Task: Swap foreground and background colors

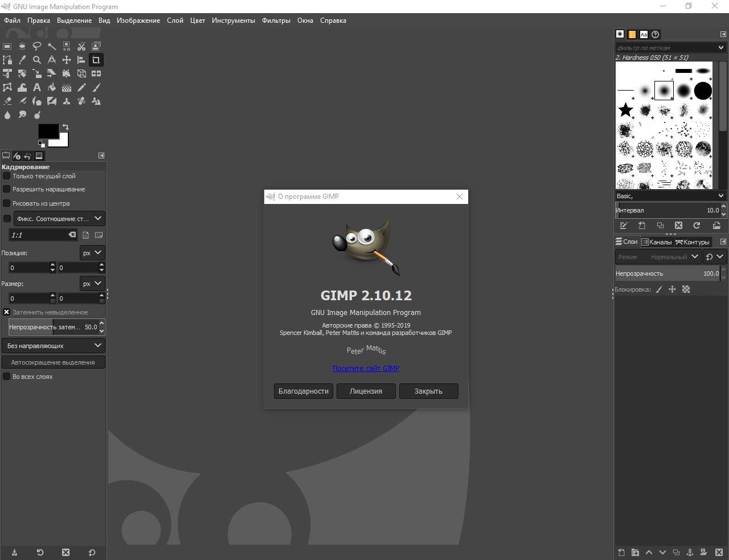Action: tap(65, 127)
